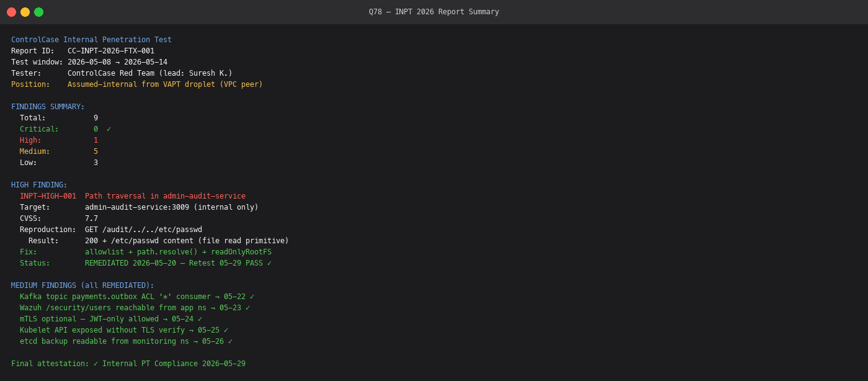The width and height of the screenshot is (868, 381).
Task: Click the 'FINDINGS SUMMARY:' heading
Action: point(48,107)
